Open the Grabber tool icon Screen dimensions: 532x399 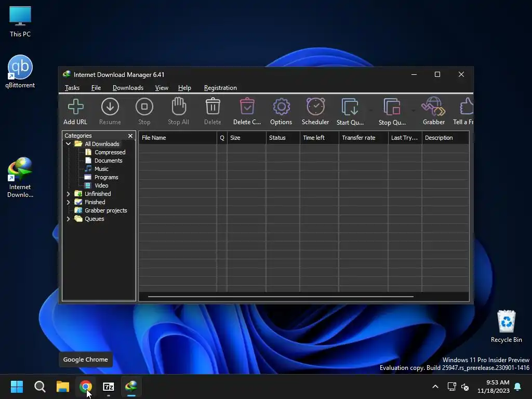[434, 107]
